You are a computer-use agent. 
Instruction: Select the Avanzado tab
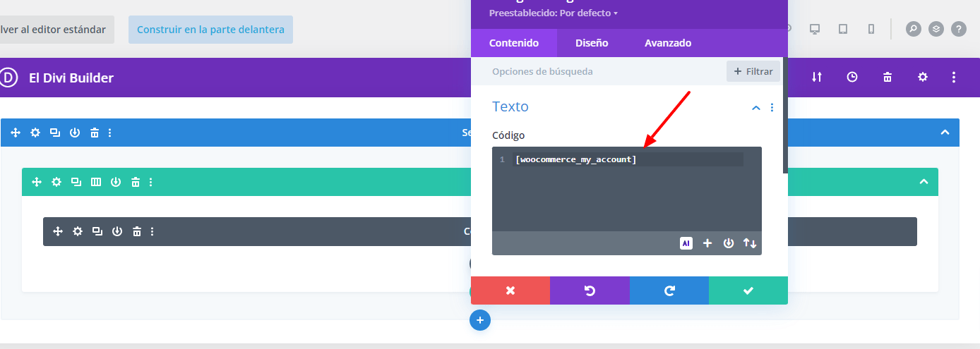click(x=668, y=43)
